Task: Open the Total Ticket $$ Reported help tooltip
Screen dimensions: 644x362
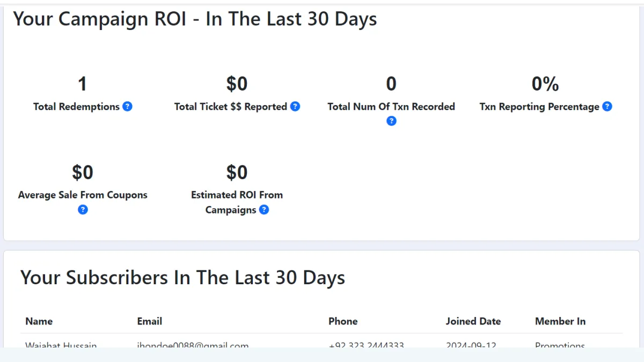Action: click(x=295, y=107)
